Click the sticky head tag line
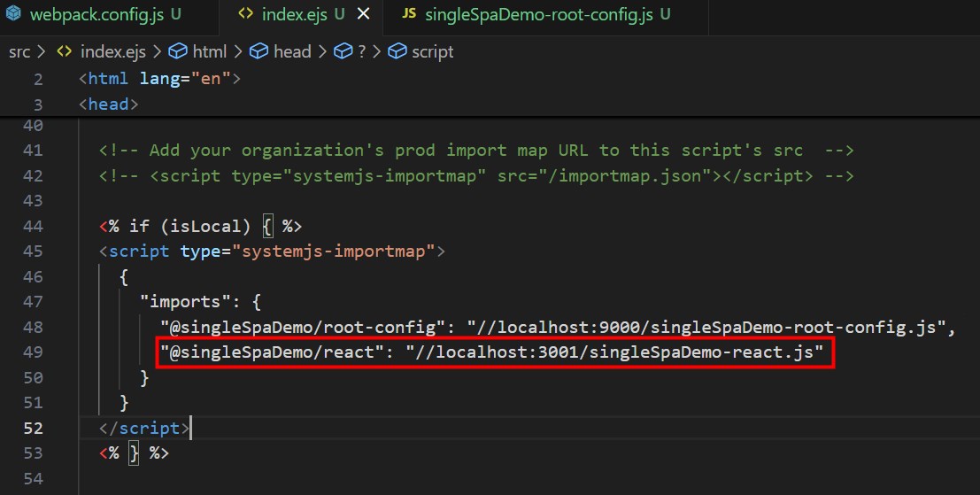The image size is (980, 495). [x=109, y=104]
